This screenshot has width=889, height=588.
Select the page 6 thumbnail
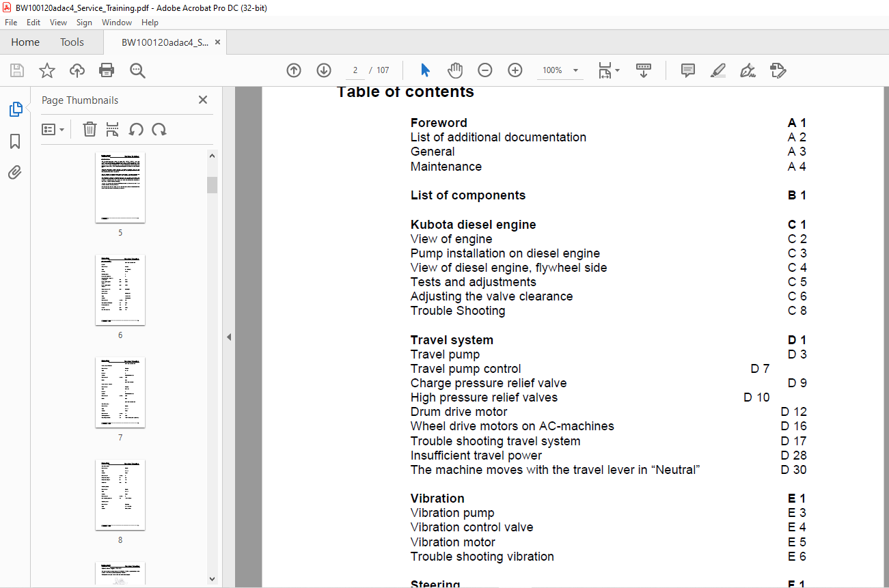[120, 290]
